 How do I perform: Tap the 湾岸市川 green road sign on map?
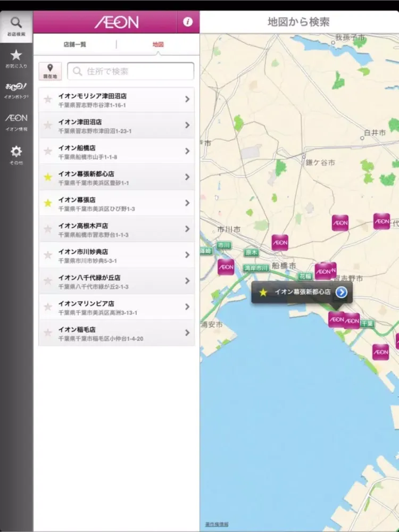pos(256,268)
